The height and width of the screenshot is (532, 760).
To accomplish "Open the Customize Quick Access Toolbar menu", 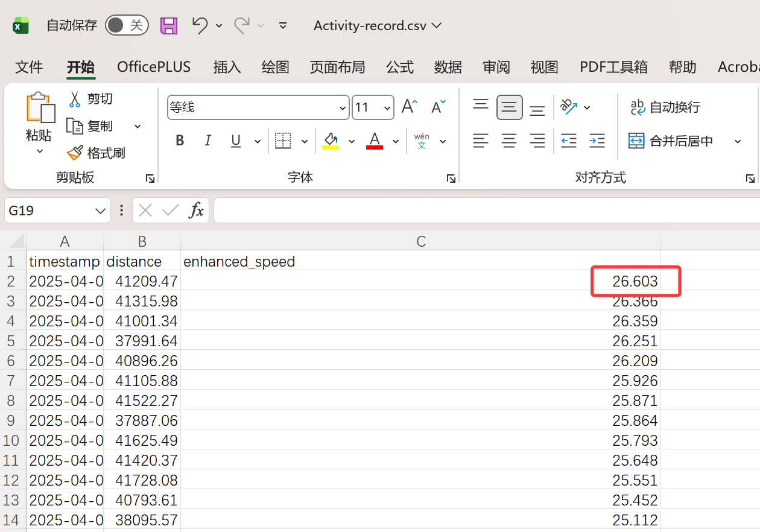I will [283, 25].
